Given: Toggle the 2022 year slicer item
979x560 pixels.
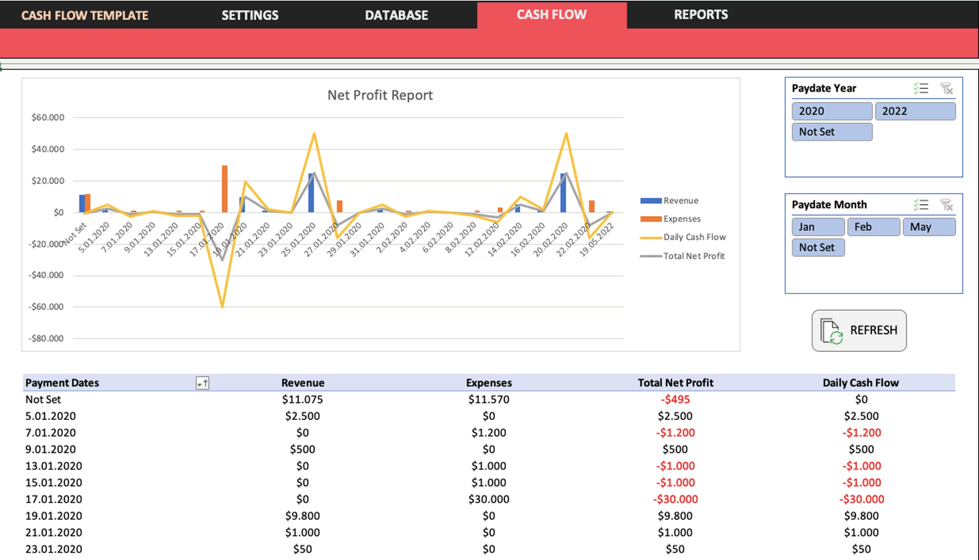Looking at the screenshot, I should 915,111.
